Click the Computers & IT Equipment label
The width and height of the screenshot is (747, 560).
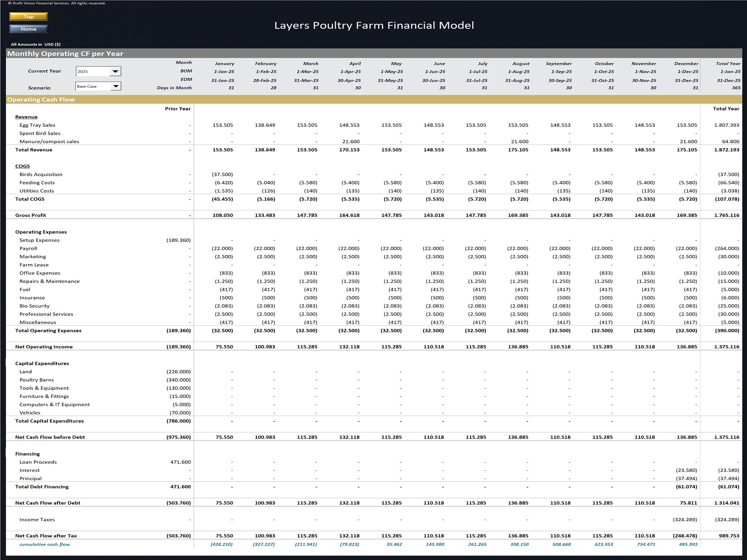(55, 404)
